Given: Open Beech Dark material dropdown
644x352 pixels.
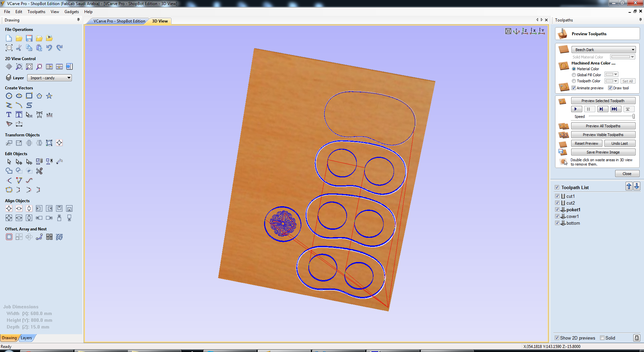Looking at the screenshot, I should click(x=603, y=50).
